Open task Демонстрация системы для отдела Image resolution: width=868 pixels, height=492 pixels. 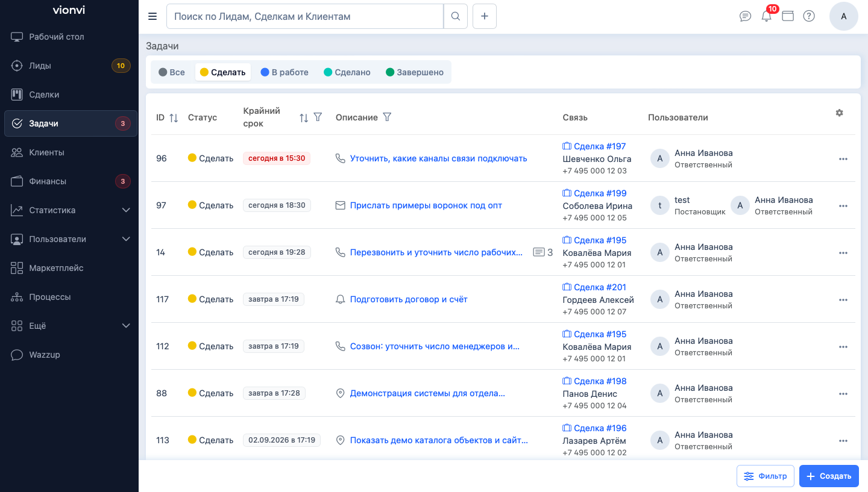coord(427,393)
